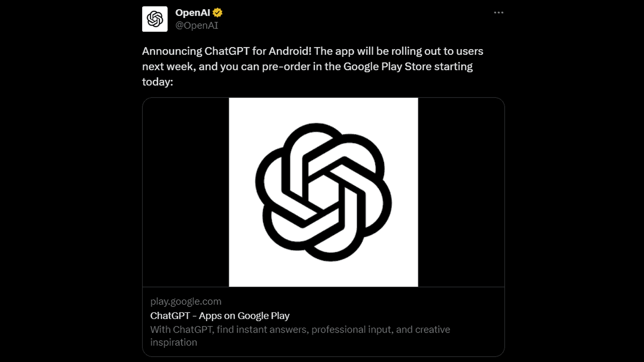Click the OpenAI display name
The width and height of the screenshot is (644, 362).
pos(193,13)
